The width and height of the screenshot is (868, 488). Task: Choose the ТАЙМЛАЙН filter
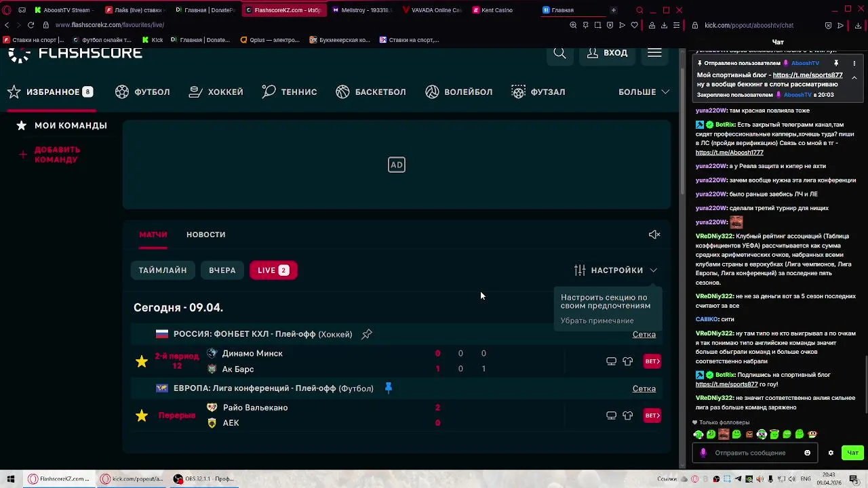point(163,270)
